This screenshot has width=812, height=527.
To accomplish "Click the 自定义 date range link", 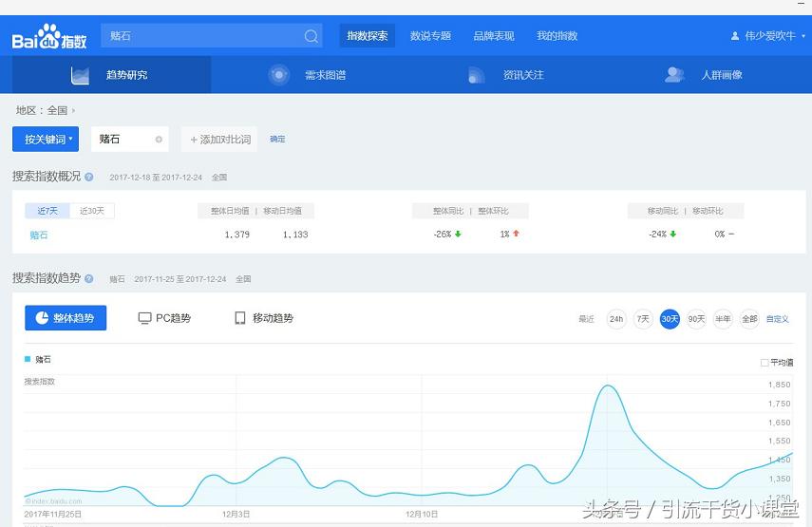I will tap(777, 319).
